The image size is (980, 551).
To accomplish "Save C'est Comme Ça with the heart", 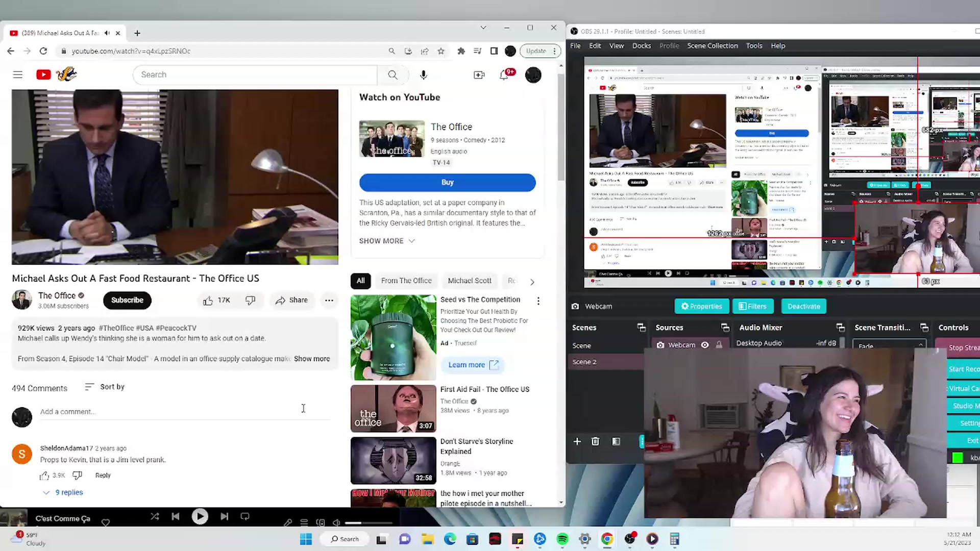I will (106, 522).
